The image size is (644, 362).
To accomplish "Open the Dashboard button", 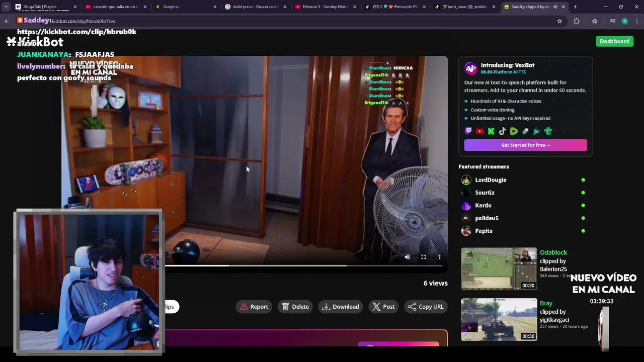I will pos(614,41).
